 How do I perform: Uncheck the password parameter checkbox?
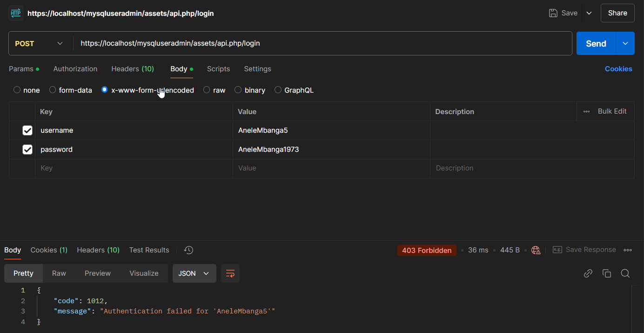(x=27, y=150)
